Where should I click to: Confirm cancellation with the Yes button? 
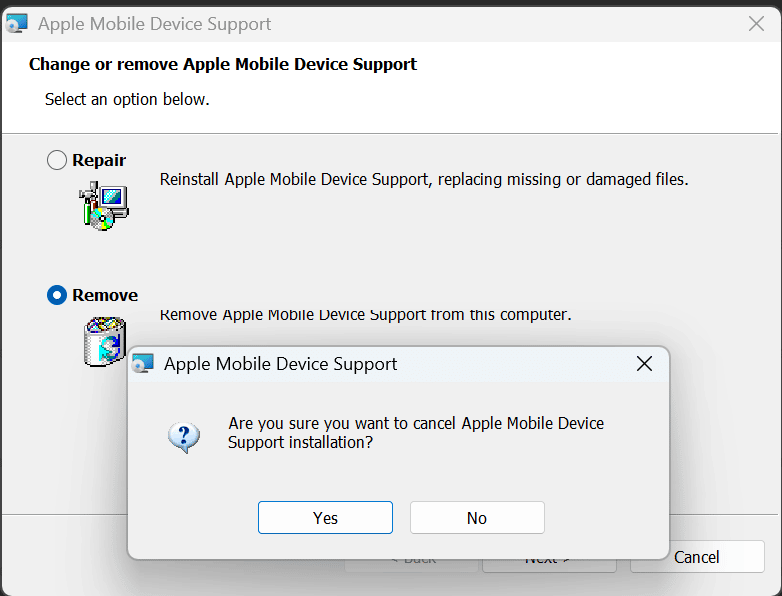tap(325, 518)
